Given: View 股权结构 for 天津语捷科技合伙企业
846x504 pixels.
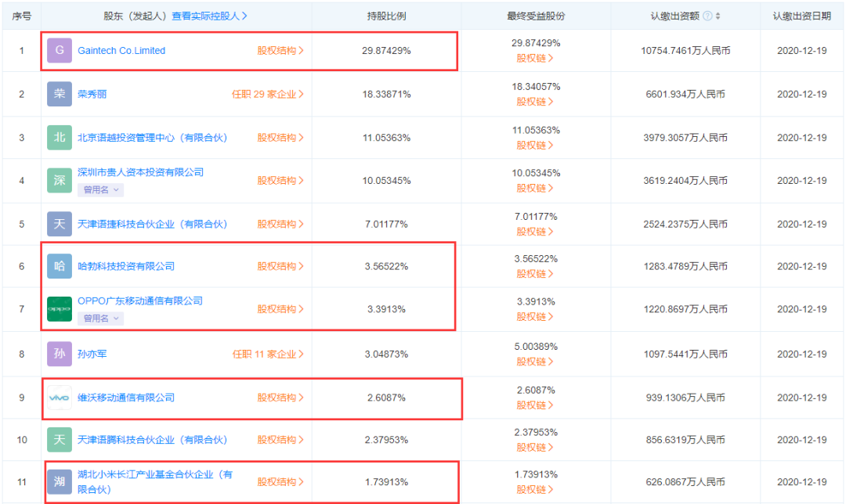Looking at the screenshot, I should [280, 224].
